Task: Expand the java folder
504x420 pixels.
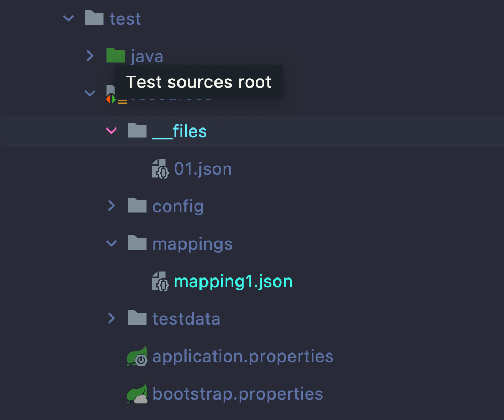Action: click(x=90, y=56)
